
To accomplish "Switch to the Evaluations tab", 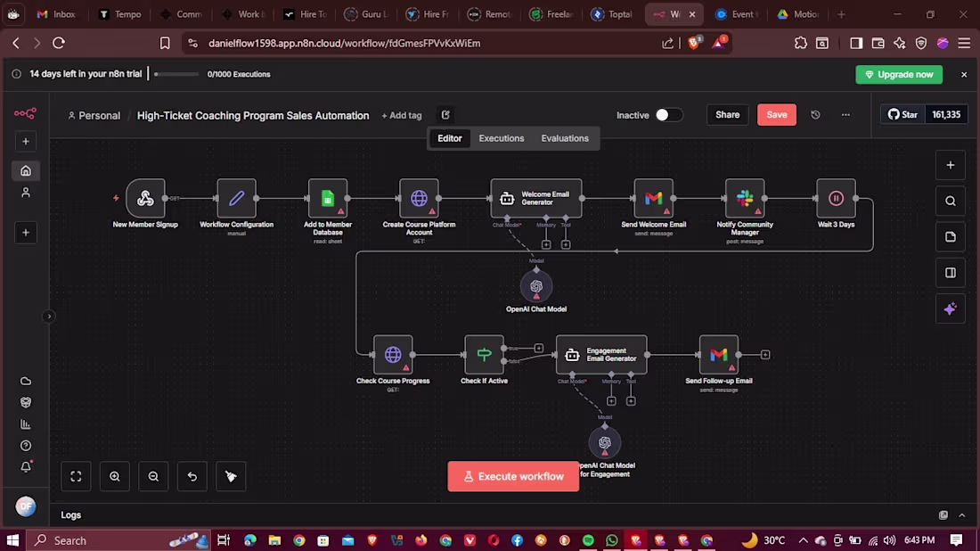I will 564,138.
